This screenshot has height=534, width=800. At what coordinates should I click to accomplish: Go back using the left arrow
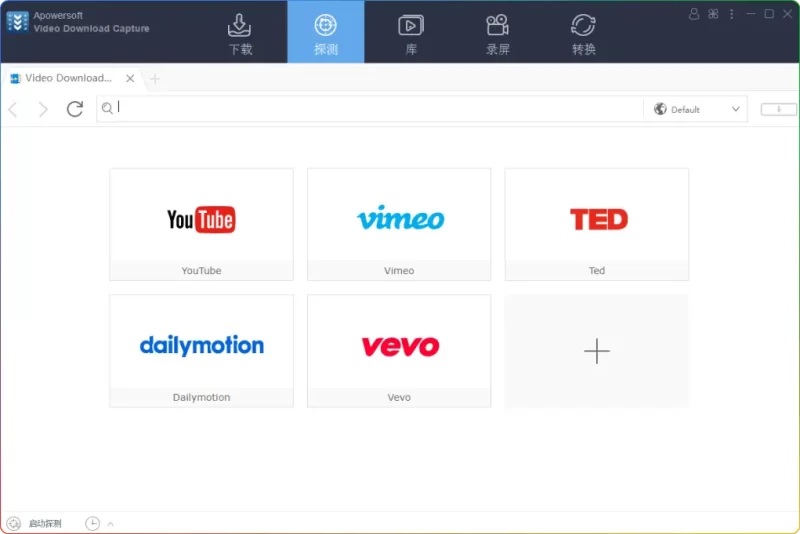point(13,109)
